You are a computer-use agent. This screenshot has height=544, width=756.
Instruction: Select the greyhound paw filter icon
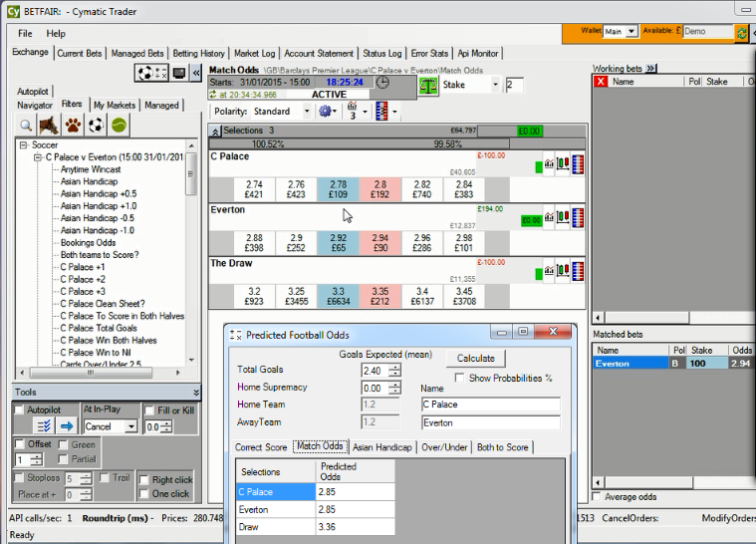click(x=73, y=126)
